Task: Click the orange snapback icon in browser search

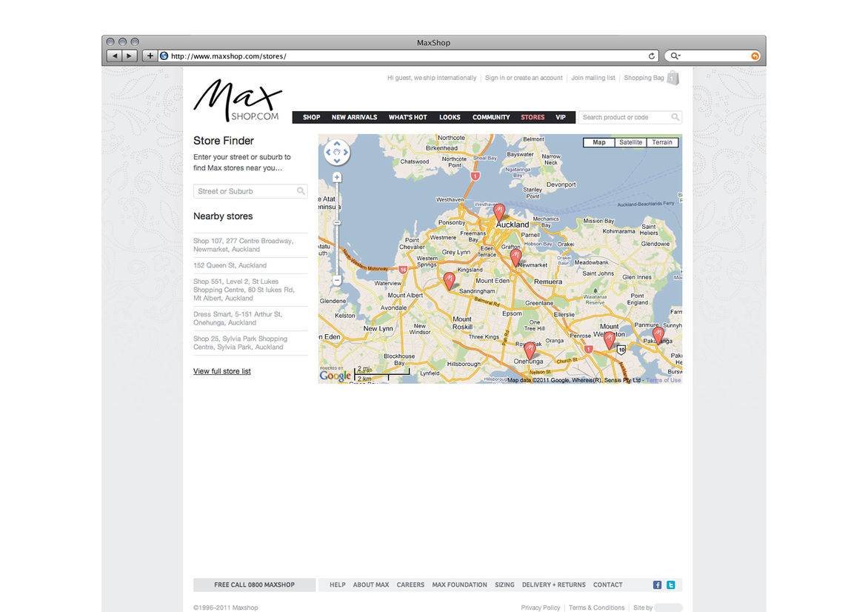Action: (x=755, y=56)
